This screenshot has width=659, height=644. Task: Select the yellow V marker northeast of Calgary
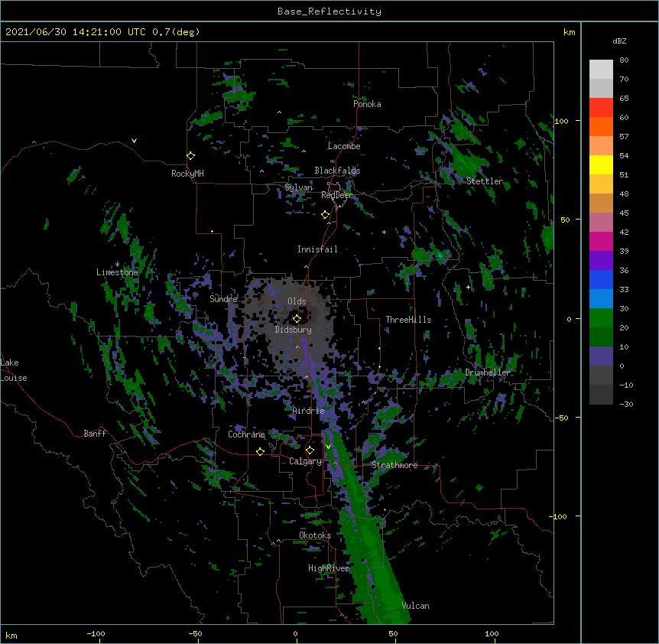[328, 447]
